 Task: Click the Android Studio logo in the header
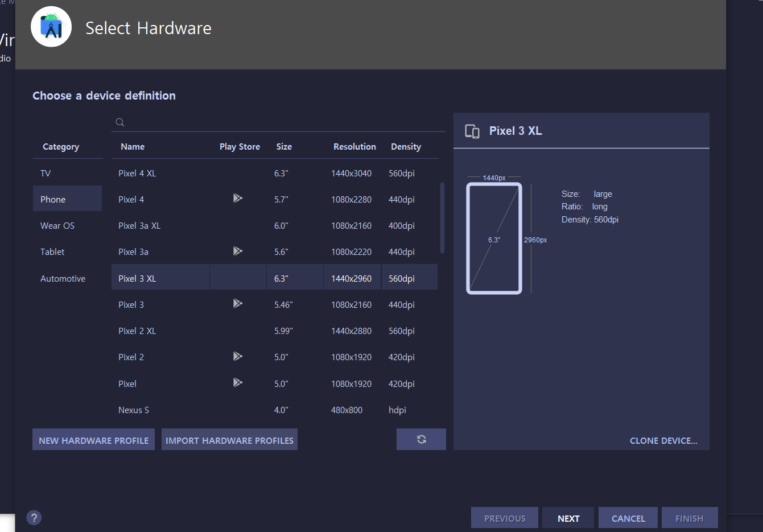point(51,26)
